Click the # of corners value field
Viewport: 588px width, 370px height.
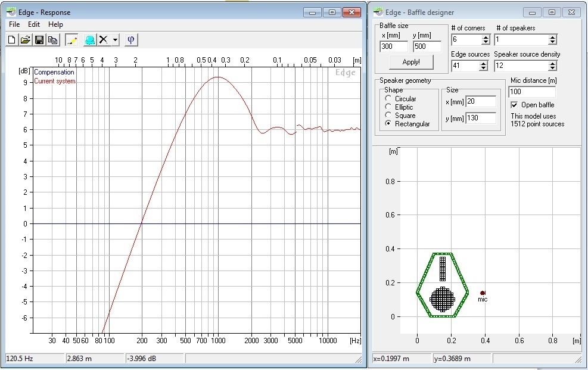click(x=466, y=39)
